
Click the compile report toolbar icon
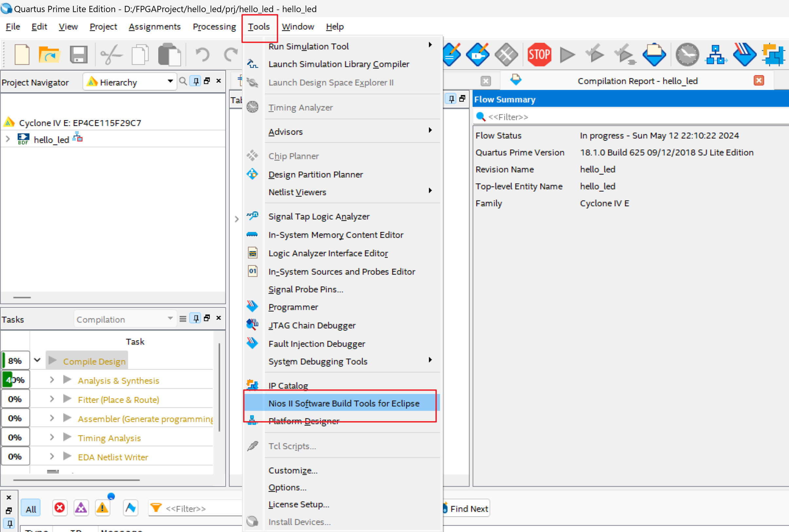point(654,54)
